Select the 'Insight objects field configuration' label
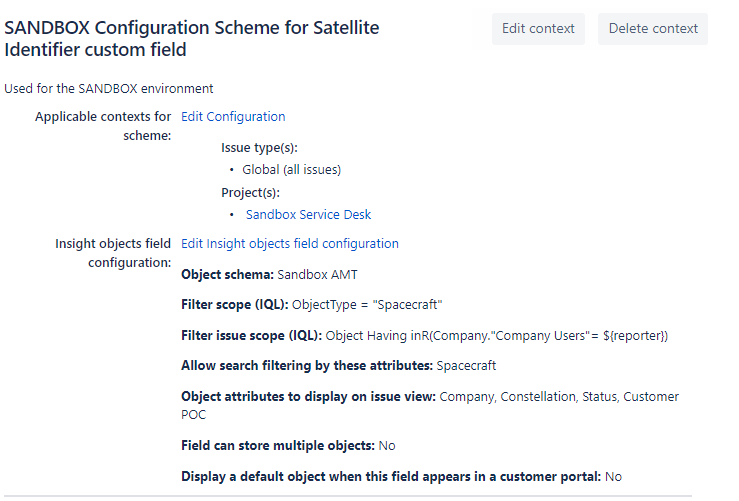This screenshot has height=501, width=739. click(113, 253)
